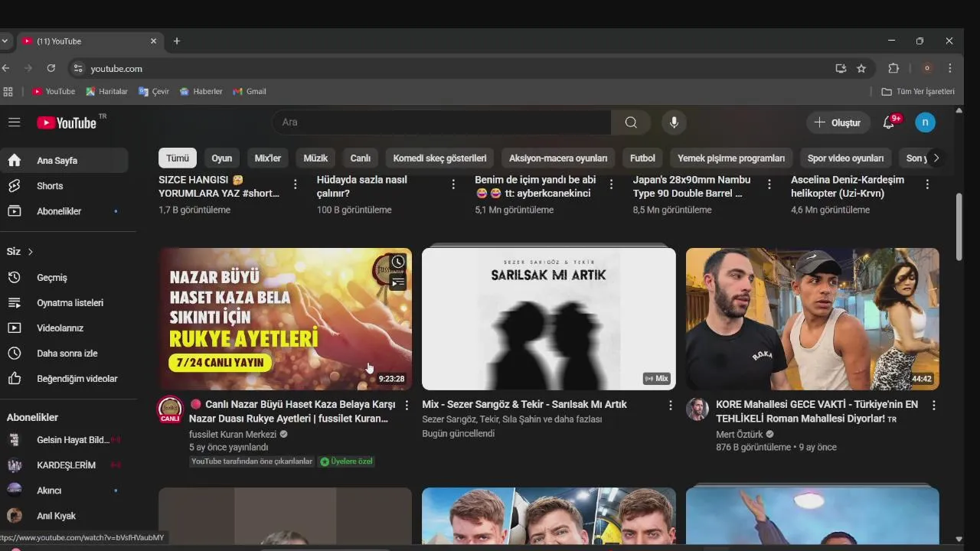Select the Canlı filter chip
Image resolution: width=980 pixels, height=551 pixels.
(x=361, y=158)
